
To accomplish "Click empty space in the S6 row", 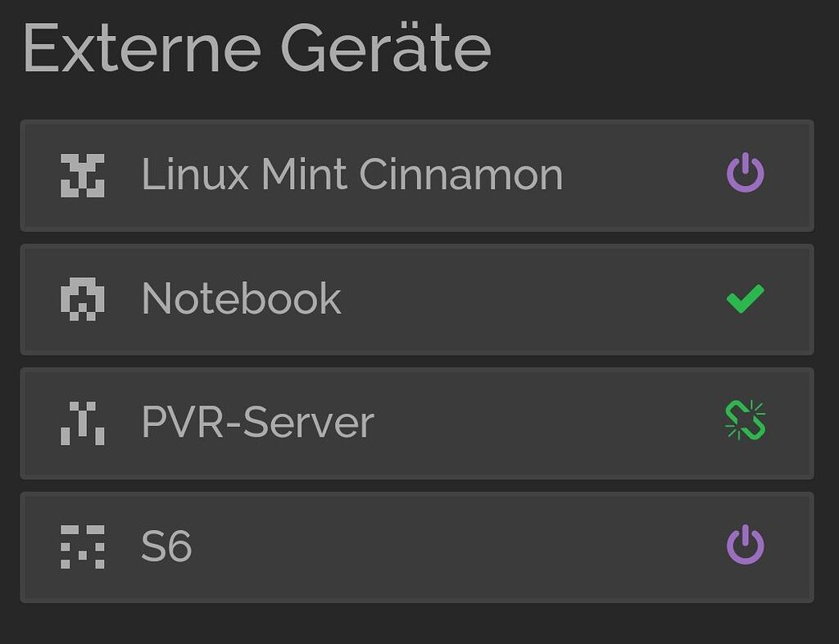I will coord(459,547).
